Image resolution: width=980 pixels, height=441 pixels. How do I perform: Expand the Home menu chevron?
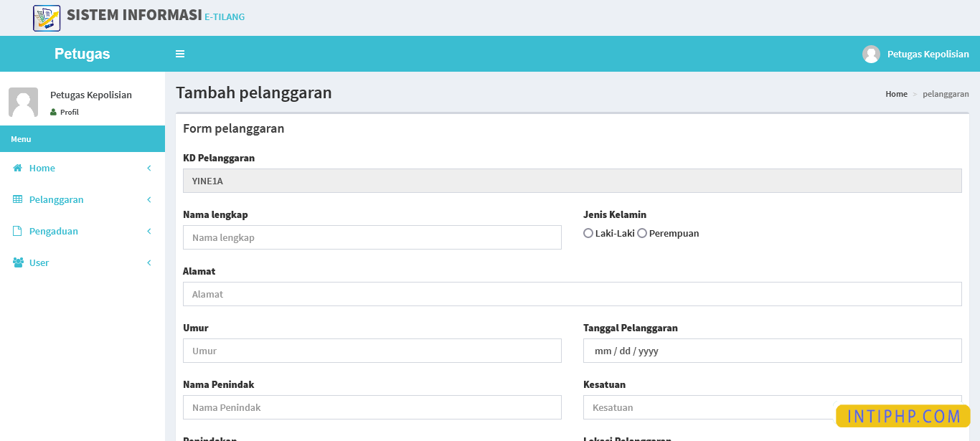(149, 168)
